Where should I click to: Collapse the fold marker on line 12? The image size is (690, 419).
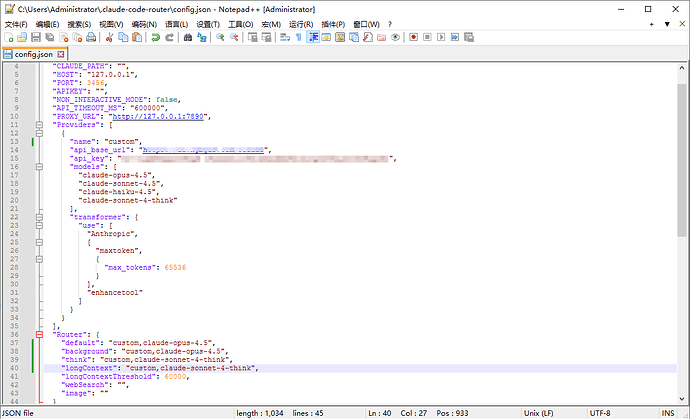[39, 133]
